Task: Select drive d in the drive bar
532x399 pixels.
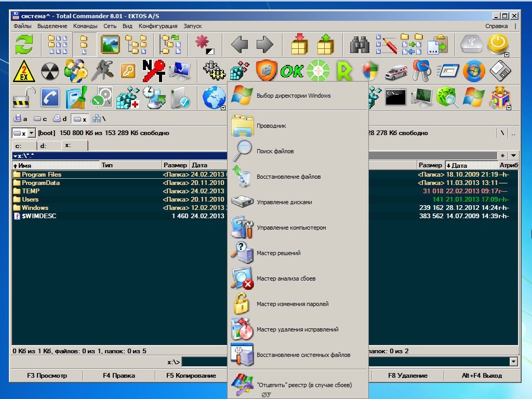Action: click(x=60, y=119)
